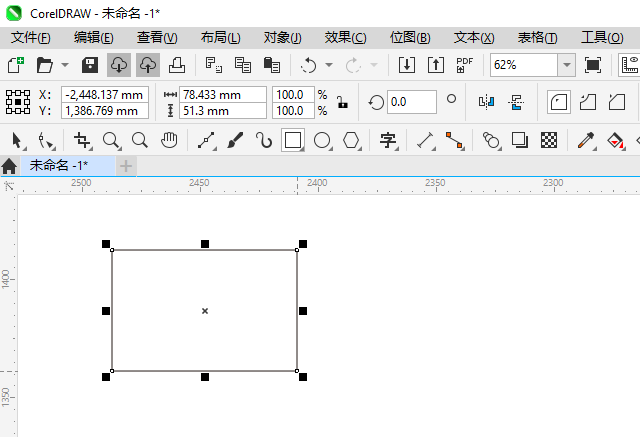The width and height of the screenshot is (640, 437).
Task: Click cloud download icon
Action: click(x=119, y=65)
